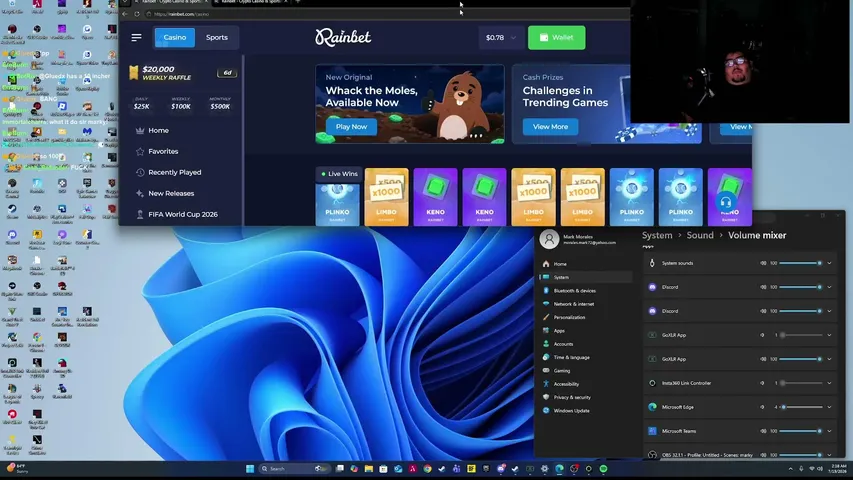Open Home in Rainbet sidebar
The image size is (853, 480).
(x=158, y=131)
